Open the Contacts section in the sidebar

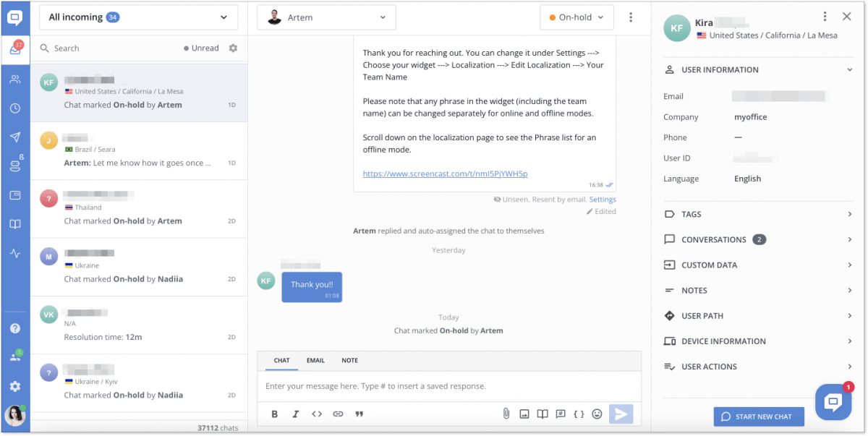15,80
